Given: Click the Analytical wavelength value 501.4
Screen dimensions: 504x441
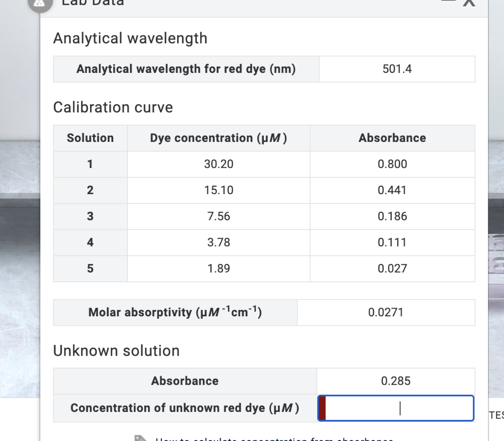Looking at the screenshot, I should pos(397,68).
